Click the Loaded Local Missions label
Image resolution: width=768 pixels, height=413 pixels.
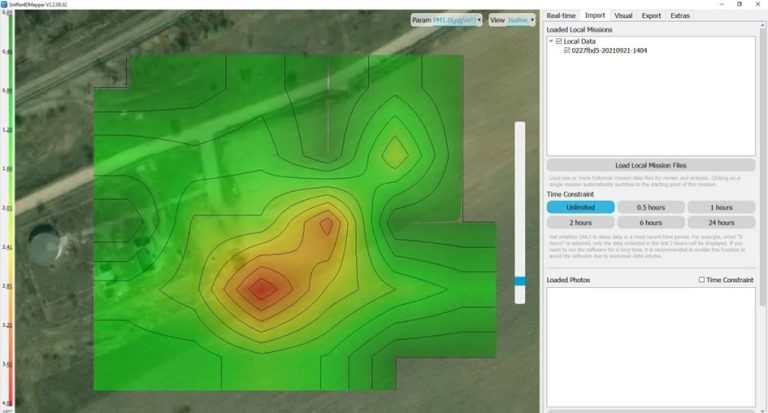(579, 30)
